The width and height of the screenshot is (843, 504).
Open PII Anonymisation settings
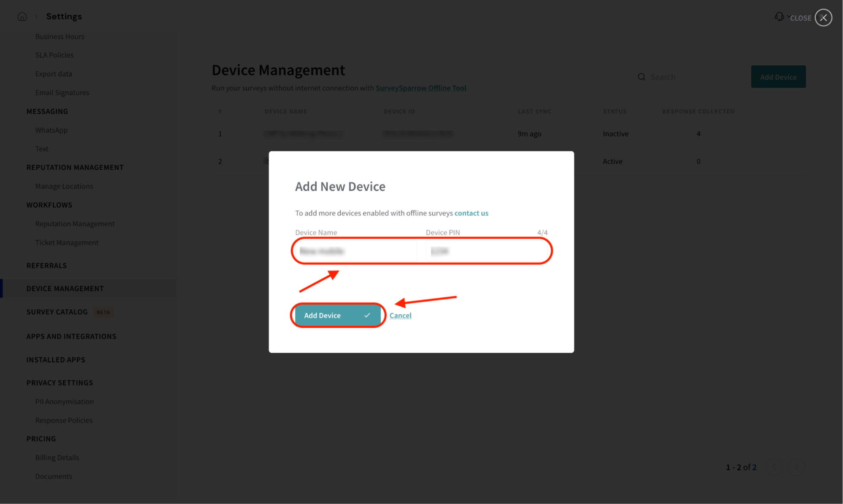[65, 402]
